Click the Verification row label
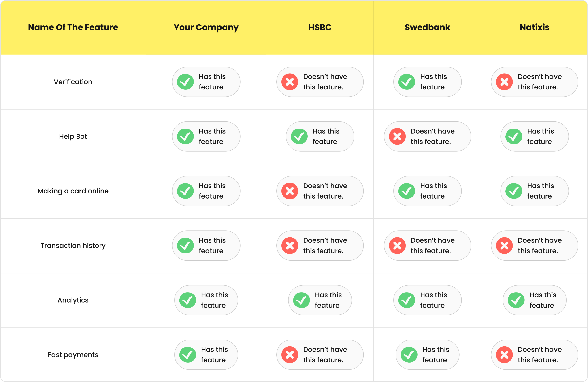This screenshot has width=588, height=382. coord(73,82)
